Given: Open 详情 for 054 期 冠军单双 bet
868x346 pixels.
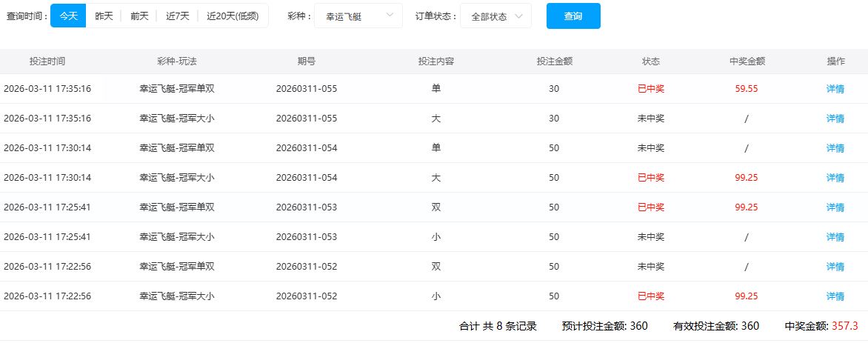Looking at the screenshot, I should (835, 148).
